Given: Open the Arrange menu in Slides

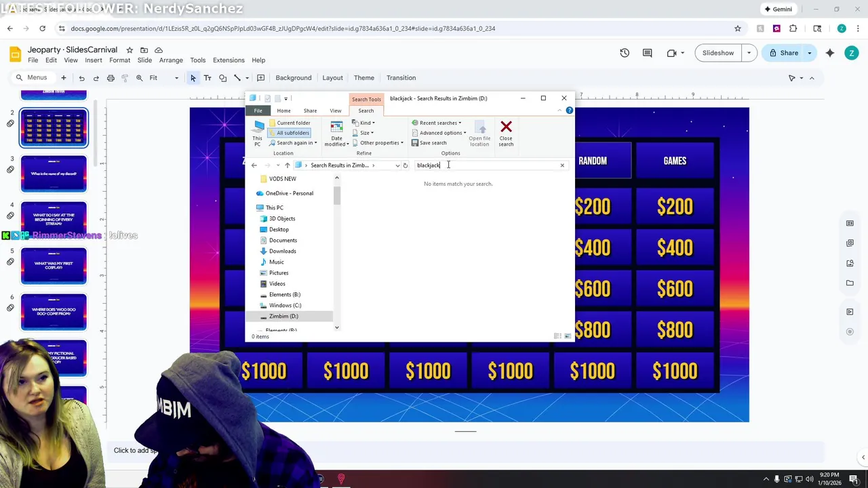Looking at the screenshot, I should pyautogui.click(x=171, y=60).
